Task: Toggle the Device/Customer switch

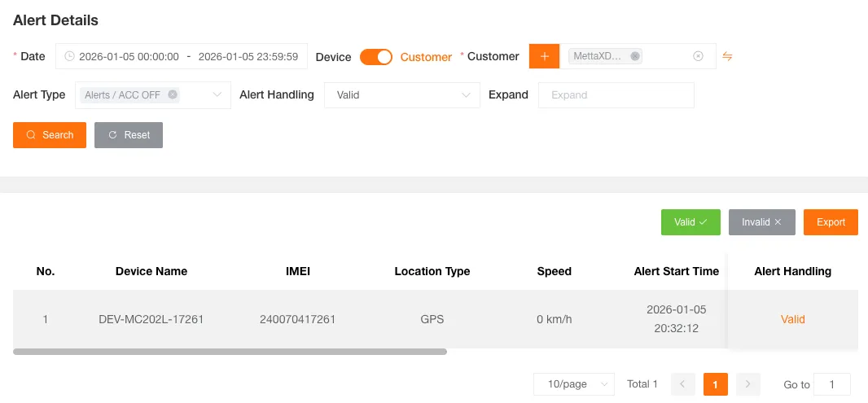Action: pos(376,57)
